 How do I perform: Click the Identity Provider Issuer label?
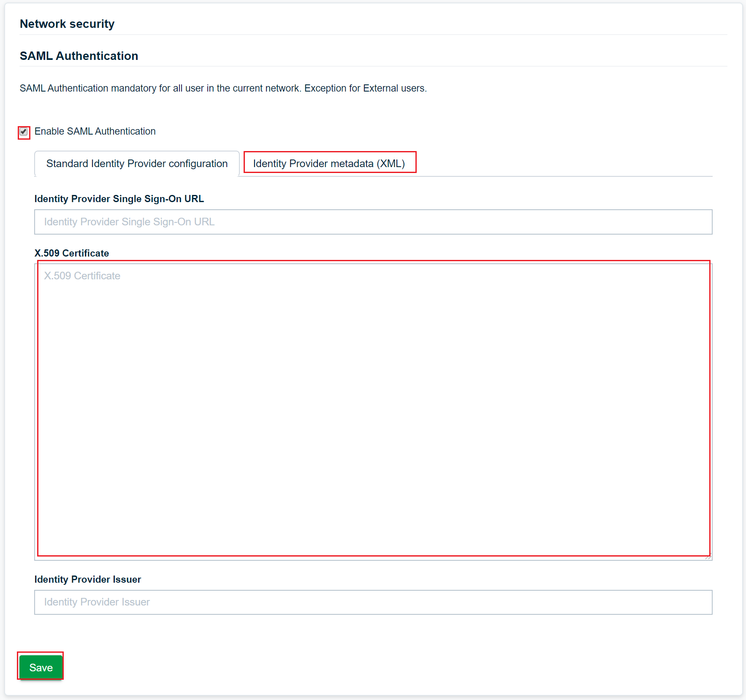87,579
